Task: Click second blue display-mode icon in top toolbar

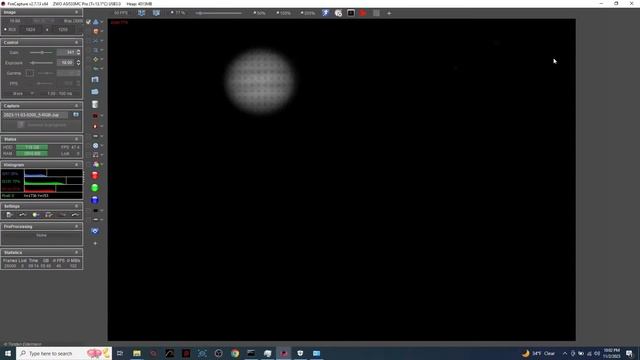Action: [156, 13]
